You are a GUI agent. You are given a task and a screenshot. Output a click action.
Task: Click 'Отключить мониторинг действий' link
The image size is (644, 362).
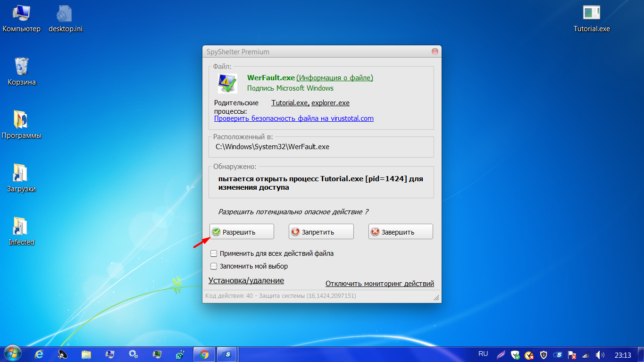[380, 284]
